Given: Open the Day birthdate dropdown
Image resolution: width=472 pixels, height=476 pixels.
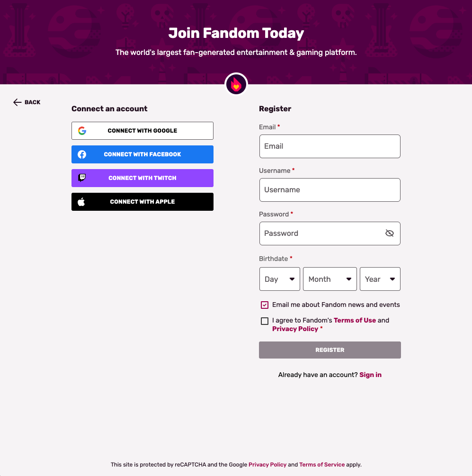Looking at the screenshot, I should [x=280, y=279].
